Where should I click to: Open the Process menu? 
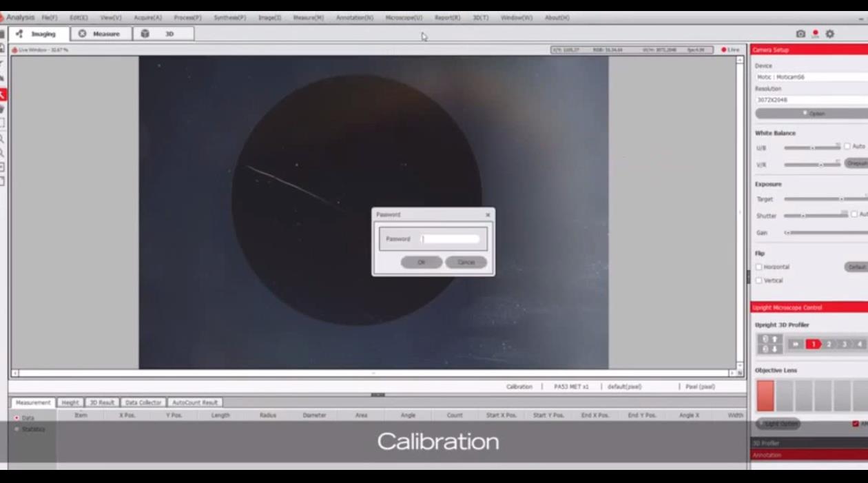tap(187, 17)
